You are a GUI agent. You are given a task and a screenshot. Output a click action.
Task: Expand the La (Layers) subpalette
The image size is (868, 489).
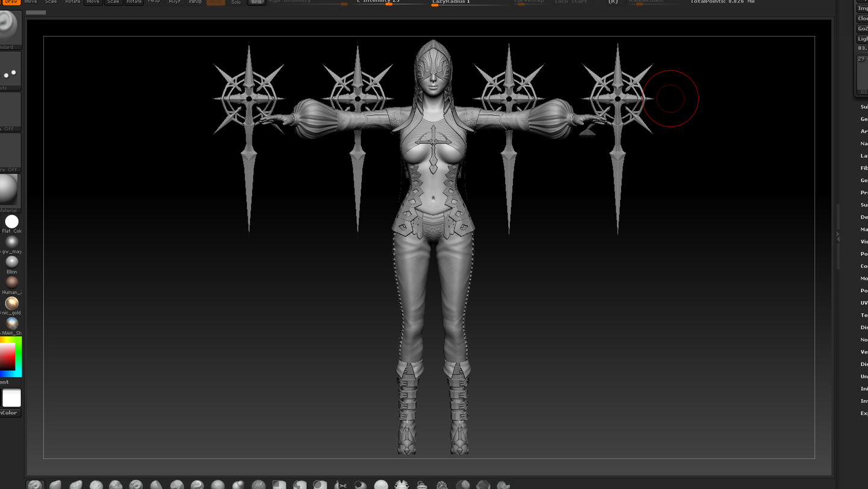[864, 156]
